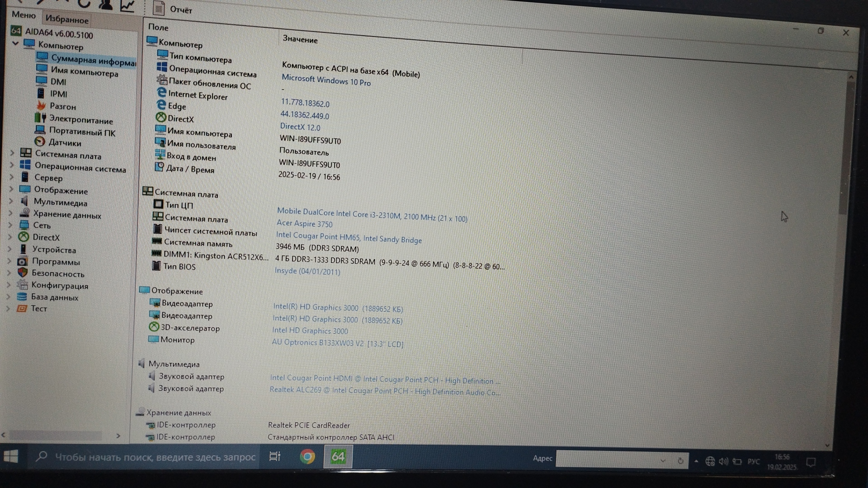This screenshot has height=488, width=868.
Task: Select Суммарная информация in the left tree
Action: (x=93, y=61)
